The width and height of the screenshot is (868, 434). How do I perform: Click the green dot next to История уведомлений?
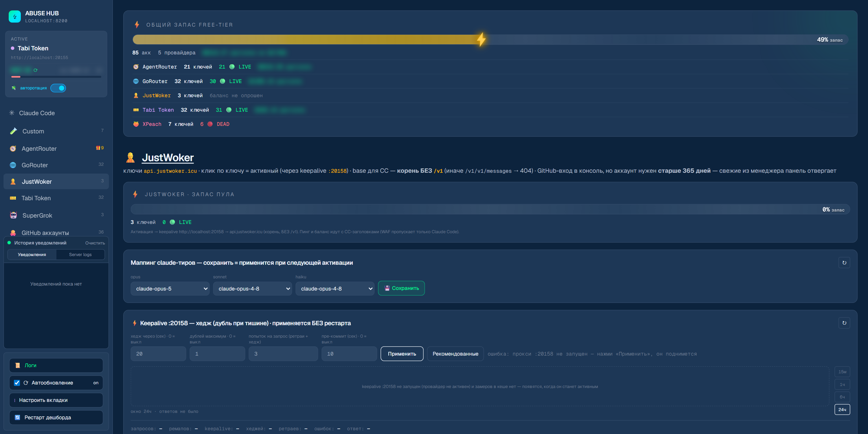pos(9,243)
